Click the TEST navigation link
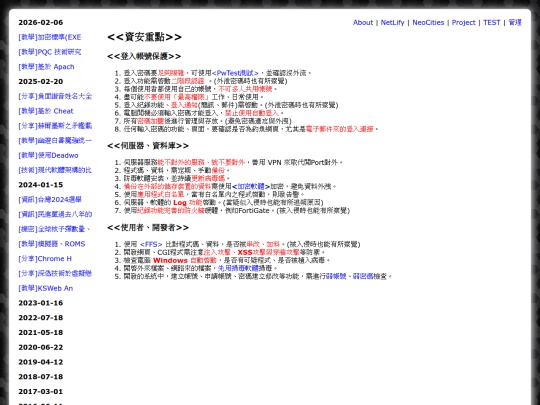Viewport: 540px width, 405px height. point(491,23)
